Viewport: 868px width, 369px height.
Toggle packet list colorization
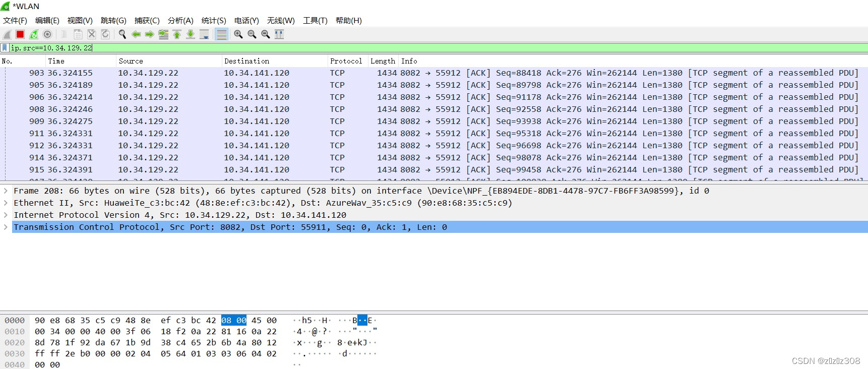pos(221,34)
